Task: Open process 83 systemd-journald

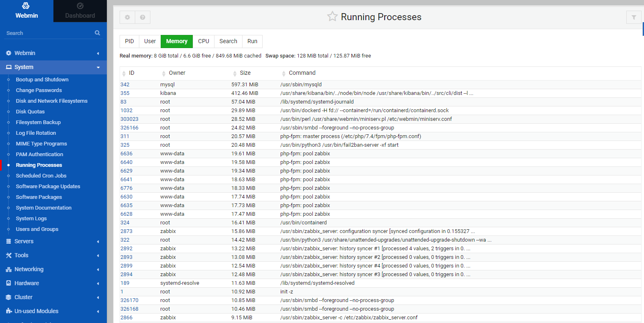Action: 124,102
